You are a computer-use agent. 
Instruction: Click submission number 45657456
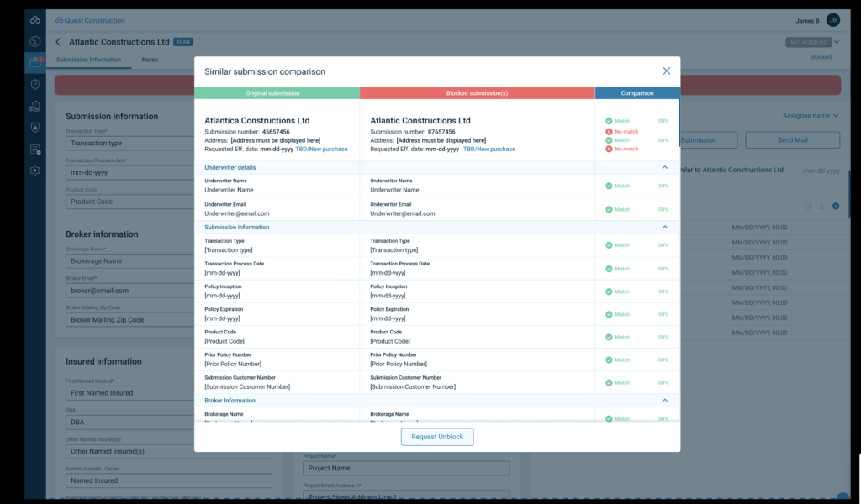pyautogui.click(x=276, y=132)
